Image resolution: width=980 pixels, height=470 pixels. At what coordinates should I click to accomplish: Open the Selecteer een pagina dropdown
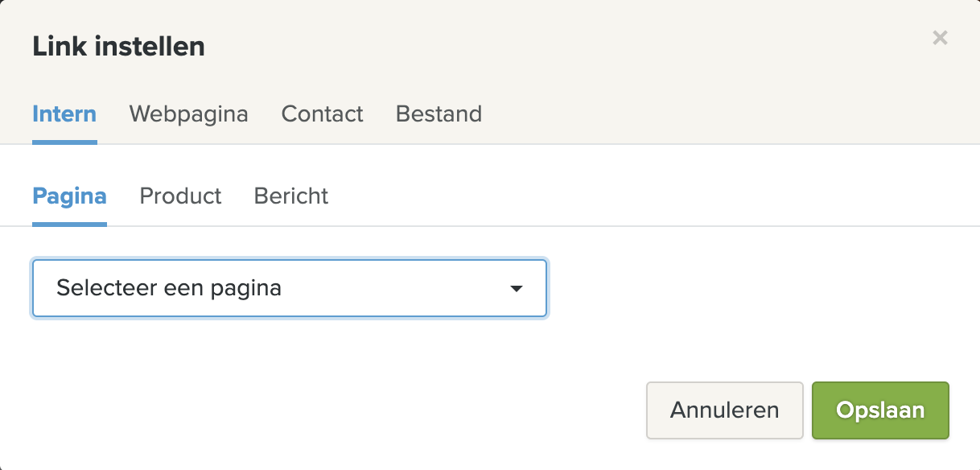(x=289, y=288)
